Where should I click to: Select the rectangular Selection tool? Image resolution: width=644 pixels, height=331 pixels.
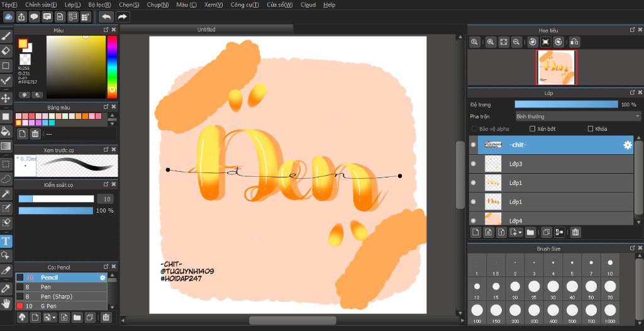6,164
